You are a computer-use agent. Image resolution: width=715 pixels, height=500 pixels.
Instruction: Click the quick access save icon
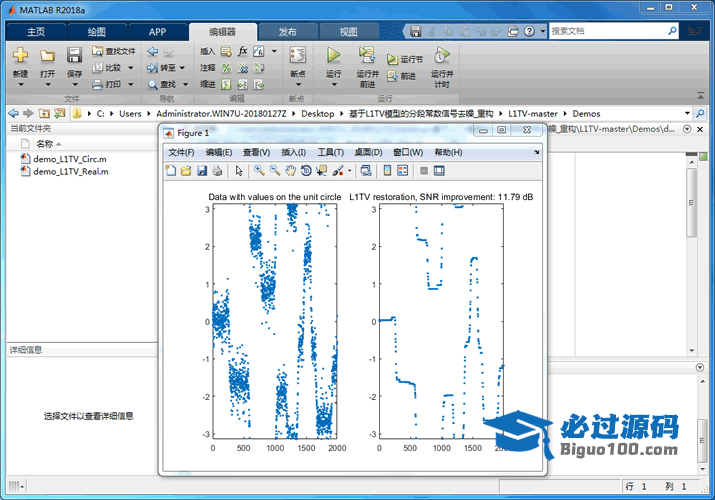pyautogui.click(x=415, y=31)
